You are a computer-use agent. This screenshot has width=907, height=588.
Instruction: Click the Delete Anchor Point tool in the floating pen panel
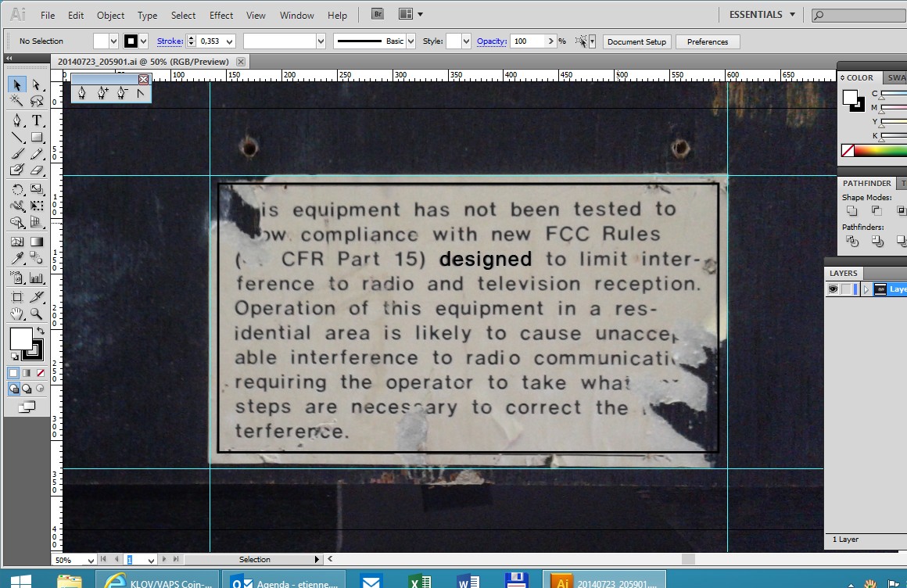pyautogui.click(x=121, y=92)
